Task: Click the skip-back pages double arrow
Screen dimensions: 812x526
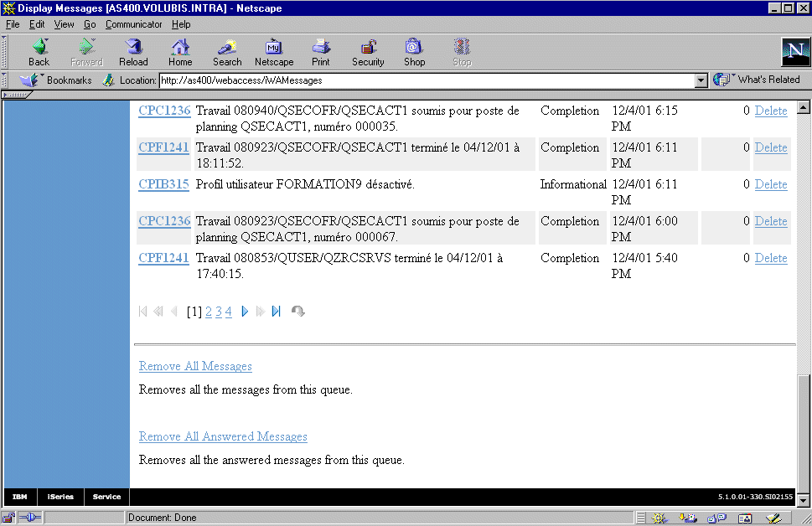Action: click(158, 311)
